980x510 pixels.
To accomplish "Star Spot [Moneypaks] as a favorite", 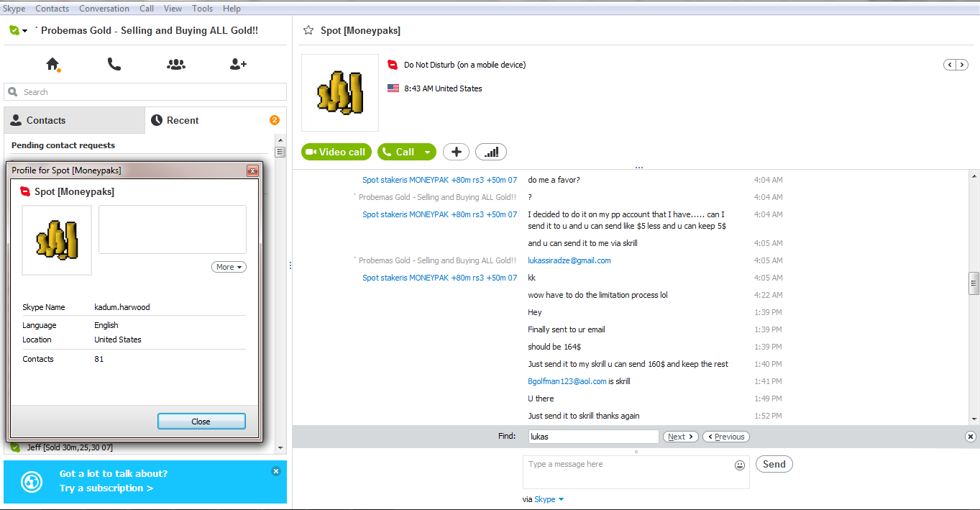I will (x=308, y=30).
